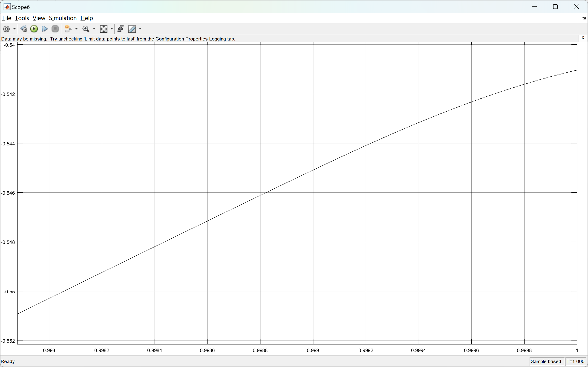The image size is (588, 367).
Task: Click the Scale Axes Limits icon
Action: point(104,29)
